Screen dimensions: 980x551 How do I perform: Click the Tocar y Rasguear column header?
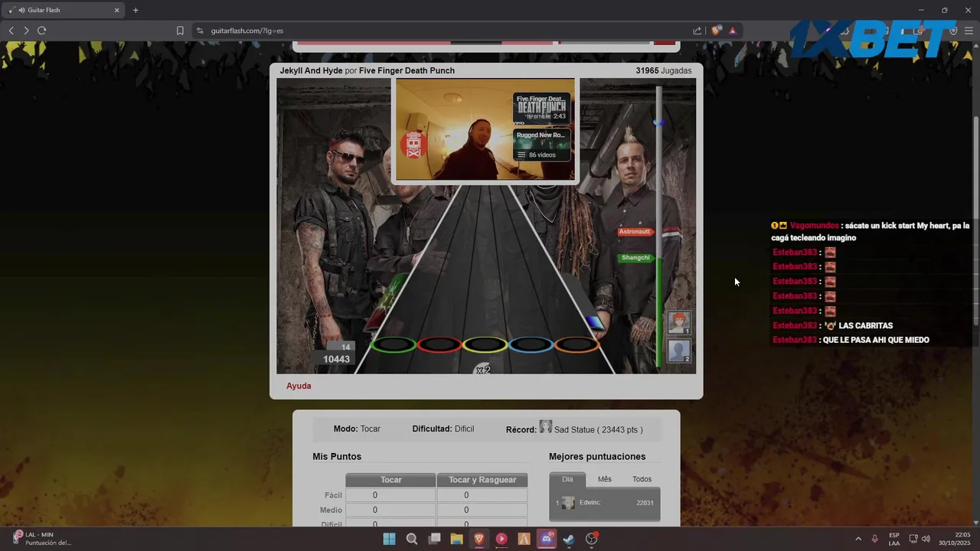click(x=482, y=480)
